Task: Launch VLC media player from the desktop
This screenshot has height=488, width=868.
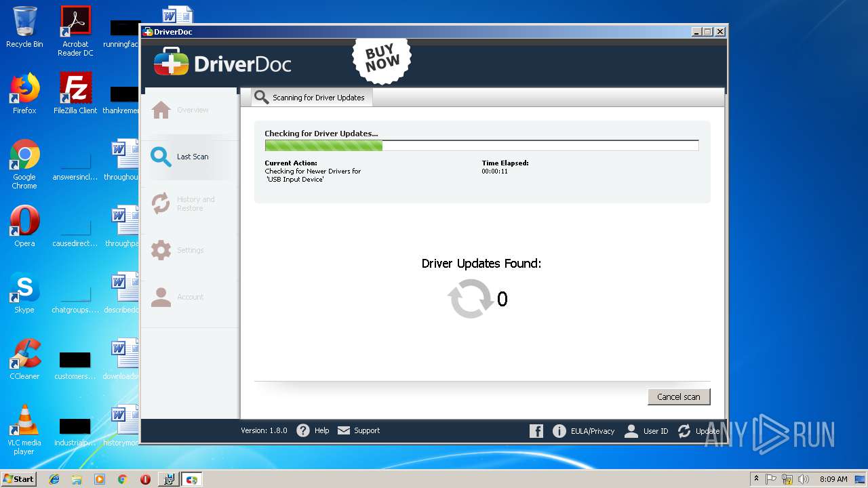Action: tap(24, 429)
